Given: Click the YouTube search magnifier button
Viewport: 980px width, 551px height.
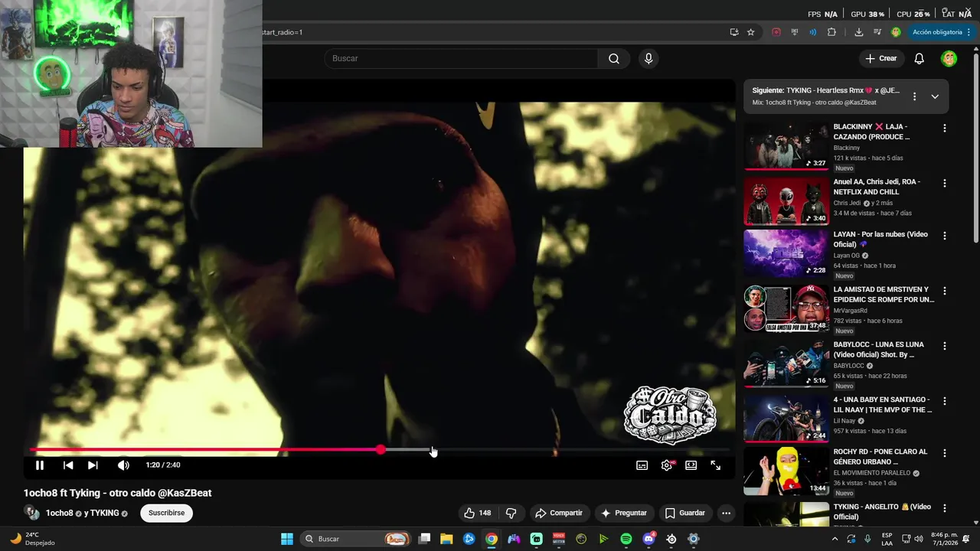Looking at the screenshot, I should 614,59.
